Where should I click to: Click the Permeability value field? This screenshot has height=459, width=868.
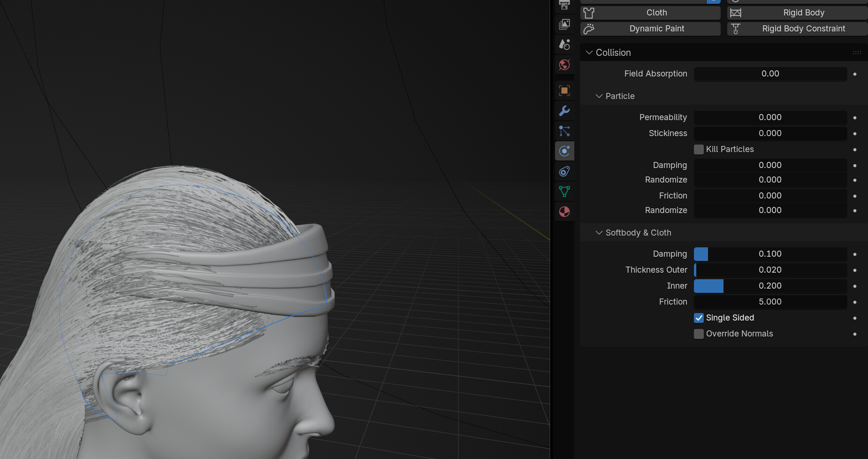point(770,117)
